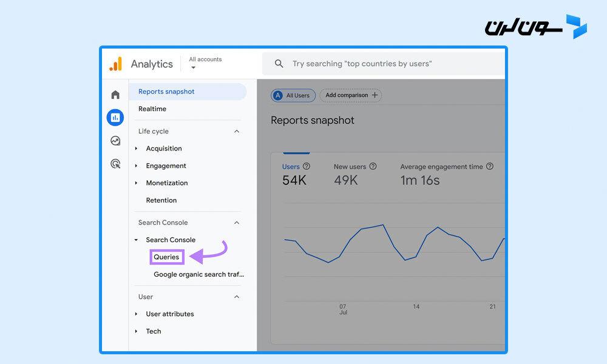Click the help icon next to Users
Image resolution: width=607 pixels, height=364 pixels.
click(x=306, y=166)
